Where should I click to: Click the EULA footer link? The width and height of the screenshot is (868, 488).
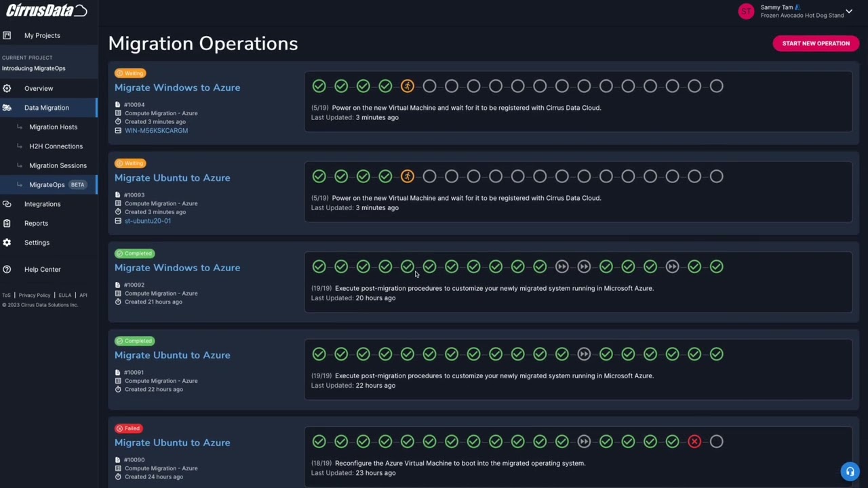point(65,296)
